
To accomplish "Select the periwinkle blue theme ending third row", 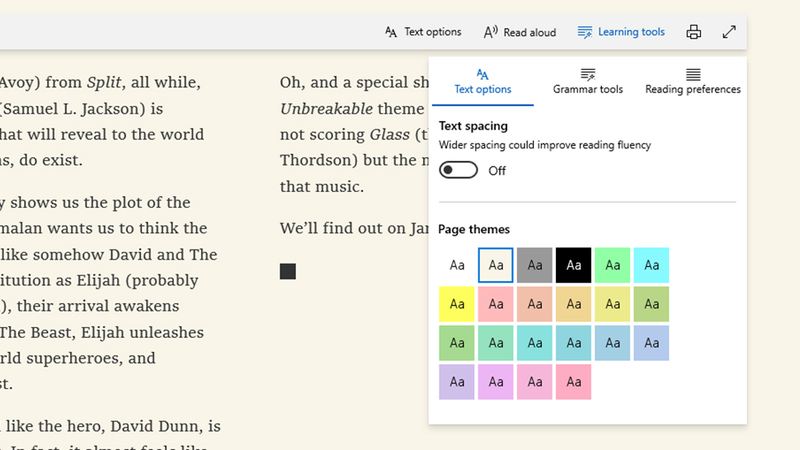I will pyautogui.click(x=651, y=343).
